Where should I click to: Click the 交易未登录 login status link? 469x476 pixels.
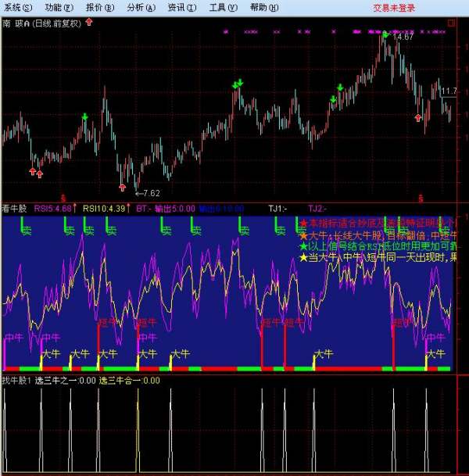click(394, 7)
